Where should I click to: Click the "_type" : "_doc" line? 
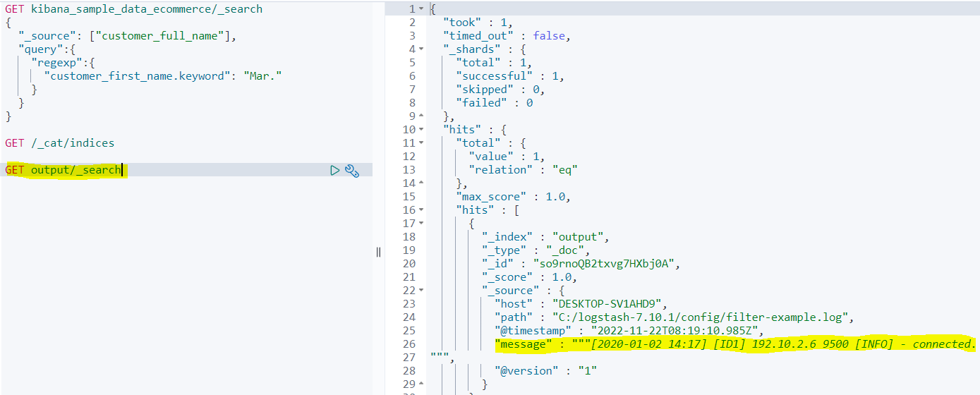pos(536,250)
